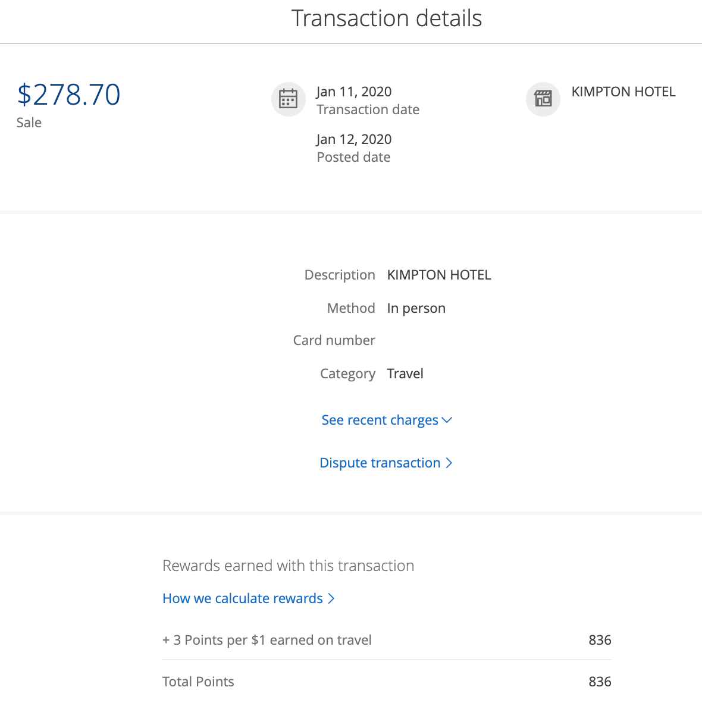Click the Rewards earned with this transaction heading
This screenshot has height=728, width=702.
click(288, 566)
